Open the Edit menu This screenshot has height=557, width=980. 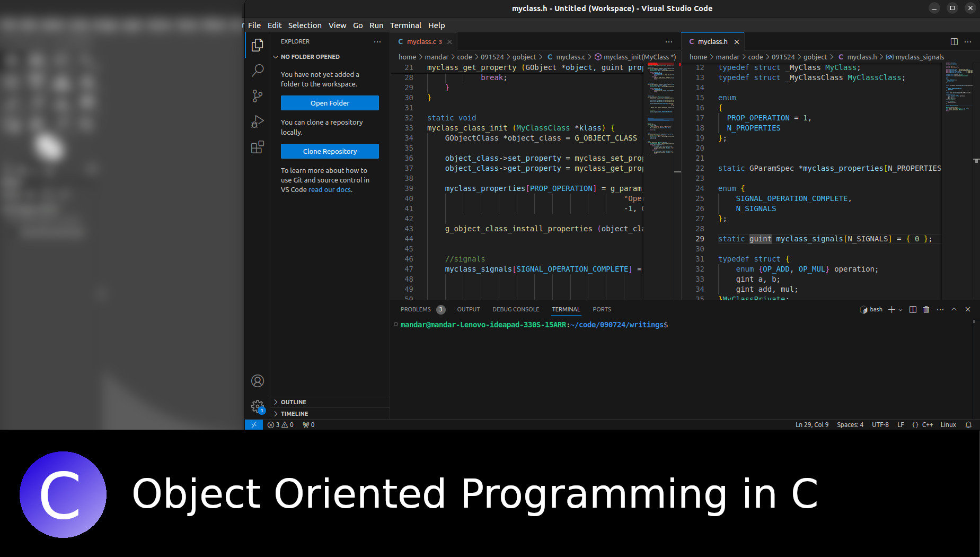[275, 25]
